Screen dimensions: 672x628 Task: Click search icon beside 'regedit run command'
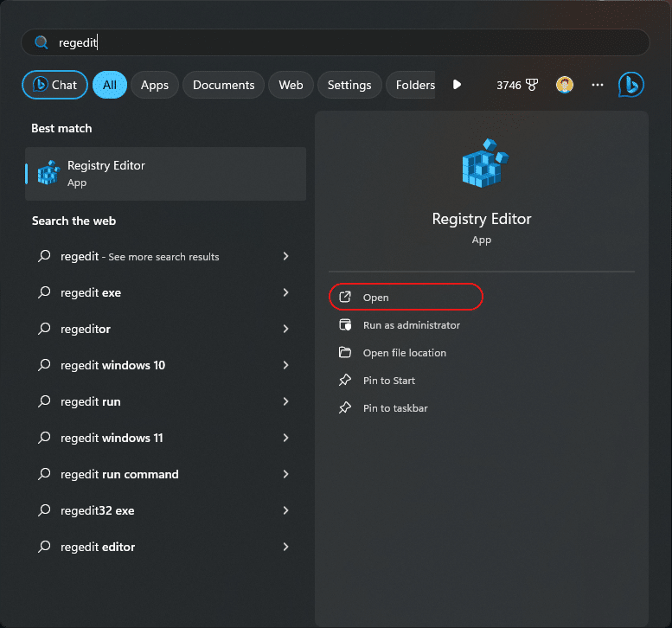click(44, 474)
